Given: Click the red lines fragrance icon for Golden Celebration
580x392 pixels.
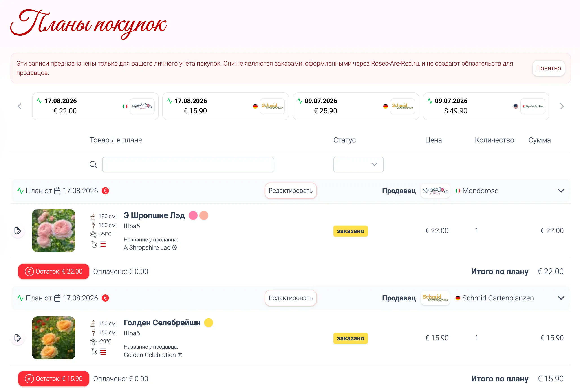Looking at the screenshot, I should [103, 352].
